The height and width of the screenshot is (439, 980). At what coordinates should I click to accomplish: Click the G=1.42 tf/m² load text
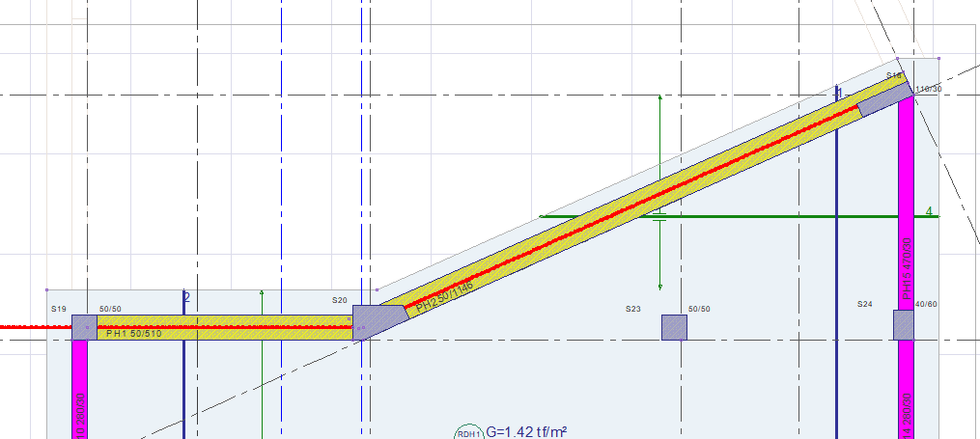pyautogui.click(x=526, y=431)
